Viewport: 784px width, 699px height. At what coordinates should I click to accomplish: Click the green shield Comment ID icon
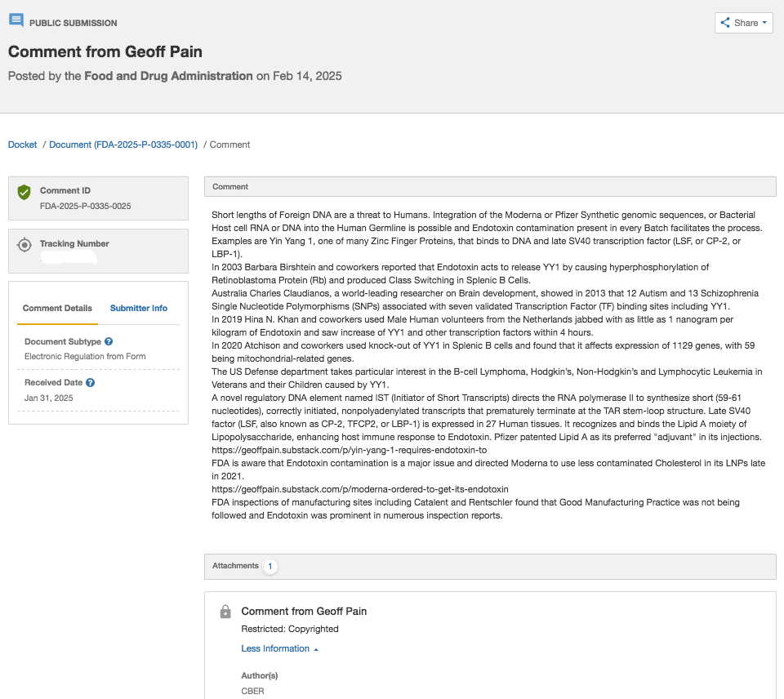point(24,192)
